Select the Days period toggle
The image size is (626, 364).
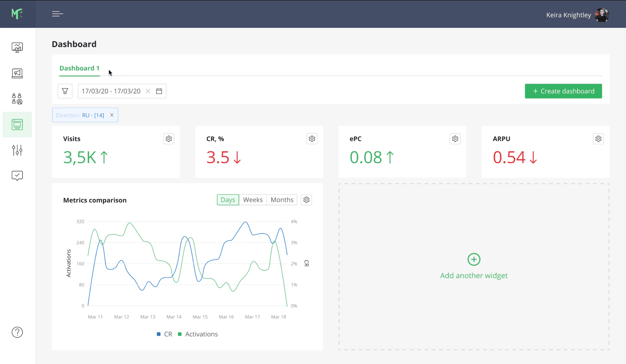pyautogui.click(x=228, y=200)
